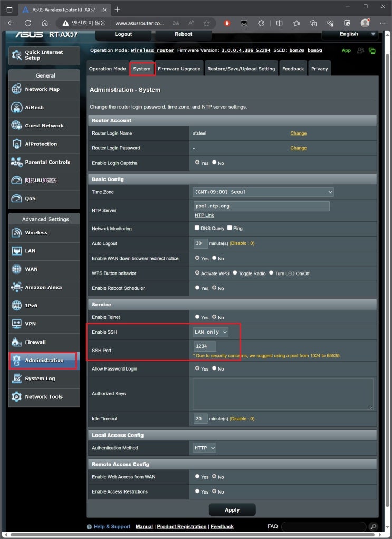
Task: Click the SSH Port input field
Action: pos(205,346)
